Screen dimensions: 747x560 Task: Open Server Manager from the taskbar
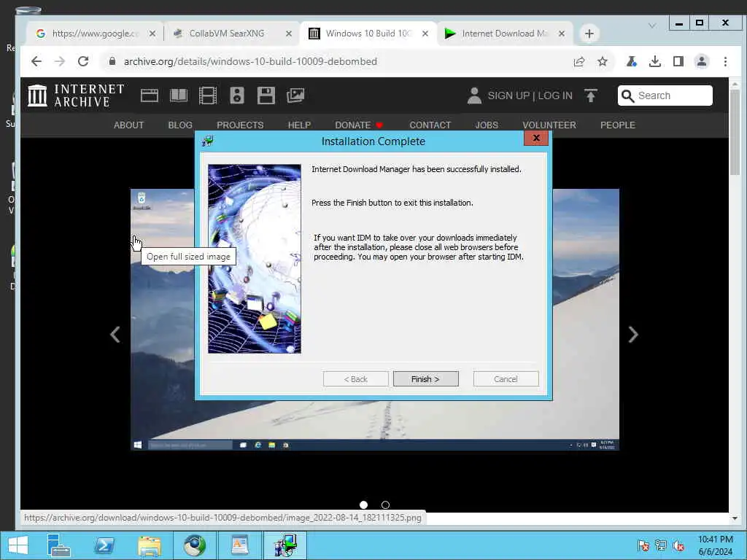click(x=59, y=545)
